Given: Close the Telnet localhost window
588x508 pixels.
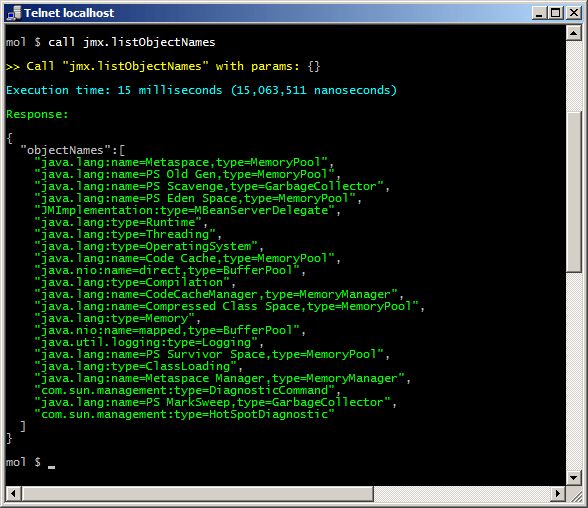Looking at the screenshot, I should point(574,13).
